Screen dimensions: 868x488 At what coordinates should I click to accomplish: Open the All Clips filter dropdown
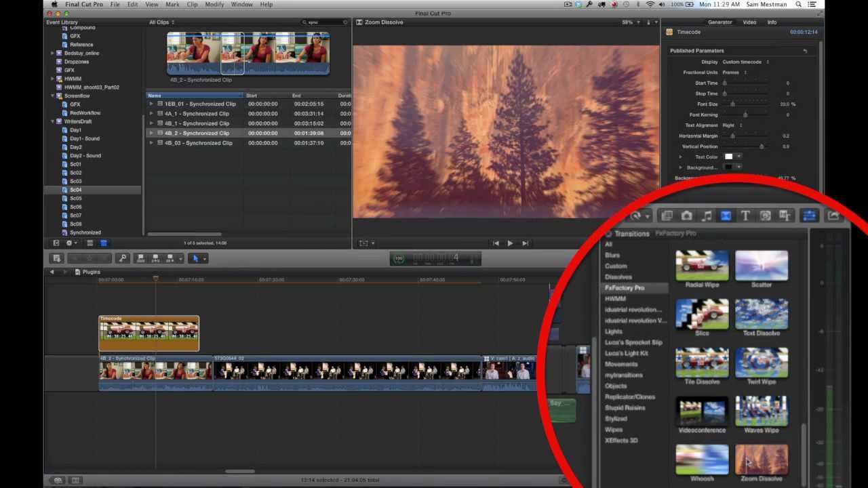(x=161, y=22)
